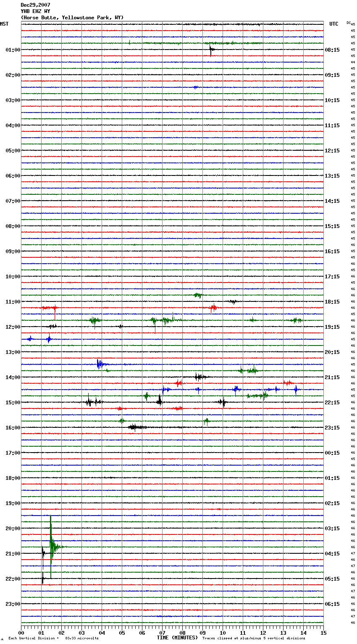Click the 05:15 UTC time label
This screenshot has width=357, height=644.
click(x=332, y=579)
